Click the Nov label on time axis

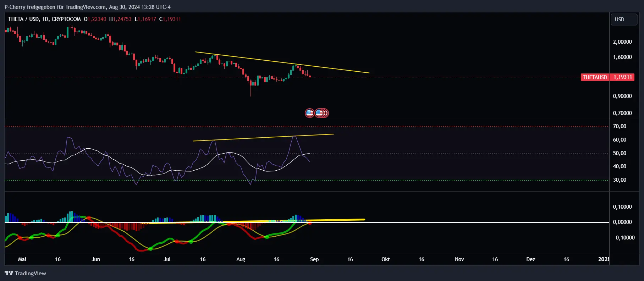pos(459,259)
